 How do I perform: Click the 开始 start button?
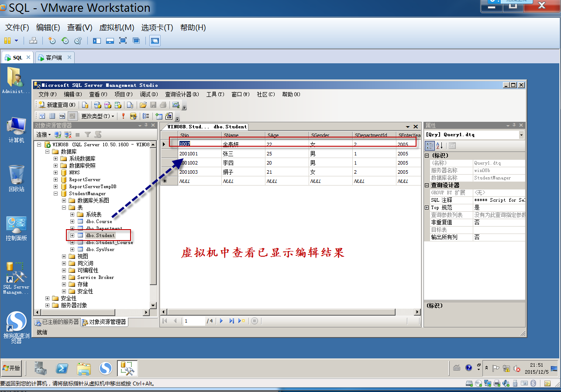[x=11, y=368]
